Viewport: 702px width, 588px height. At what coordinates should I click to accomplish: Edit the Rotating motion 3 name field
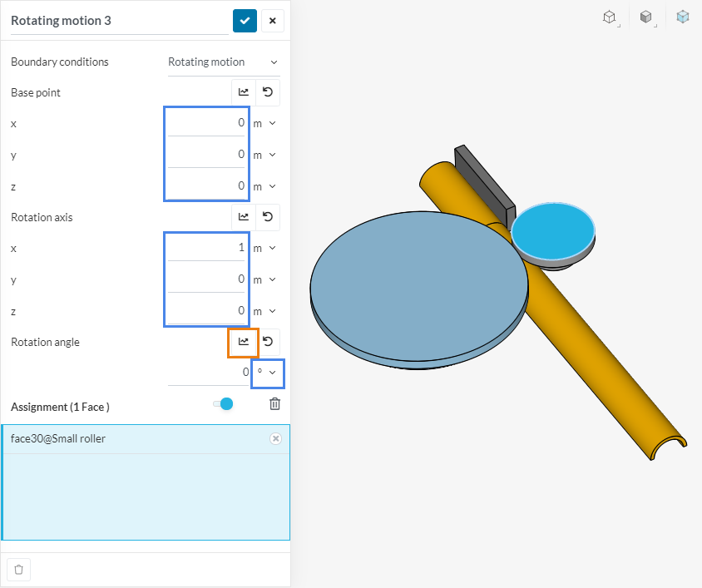tap(116, 21)
